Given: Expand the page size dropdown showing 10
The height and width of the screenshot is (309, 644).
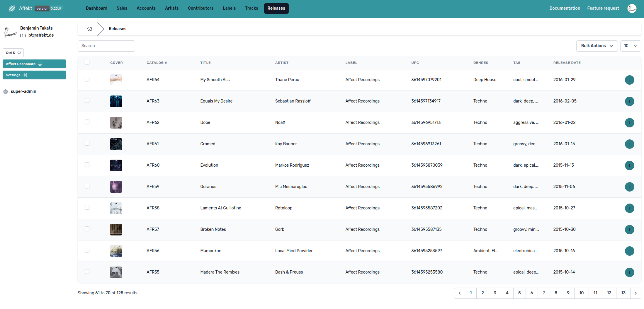Looking at the screenshot, I should 631,46.
